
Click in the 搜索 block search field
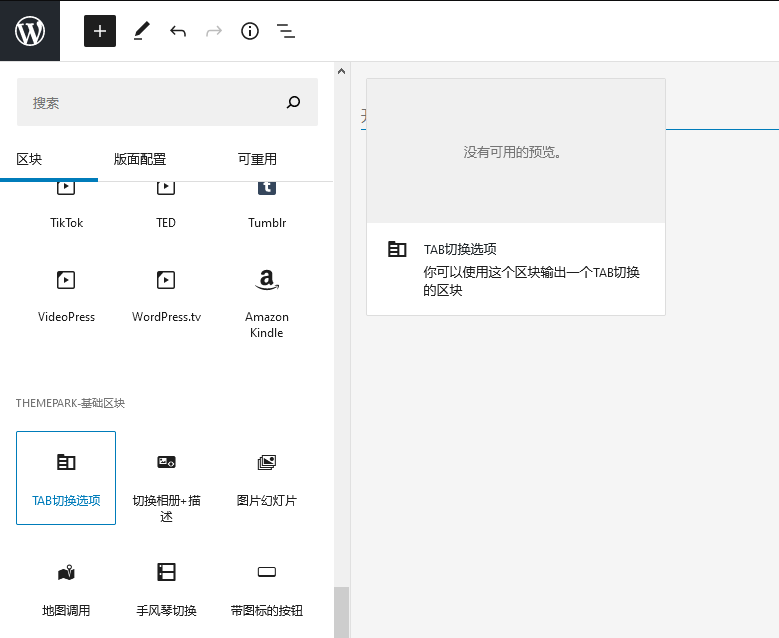click(150, 102)
